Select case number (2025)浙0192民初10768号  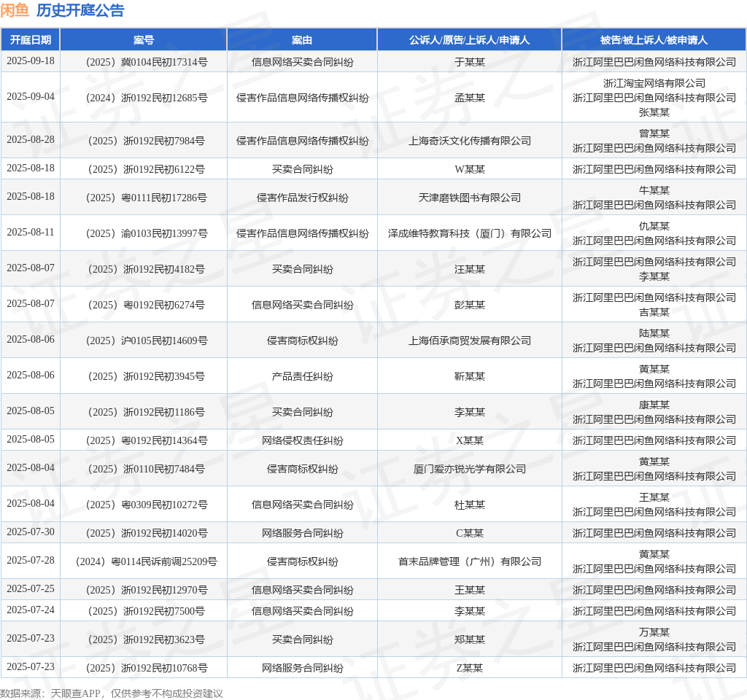point(147,668)
